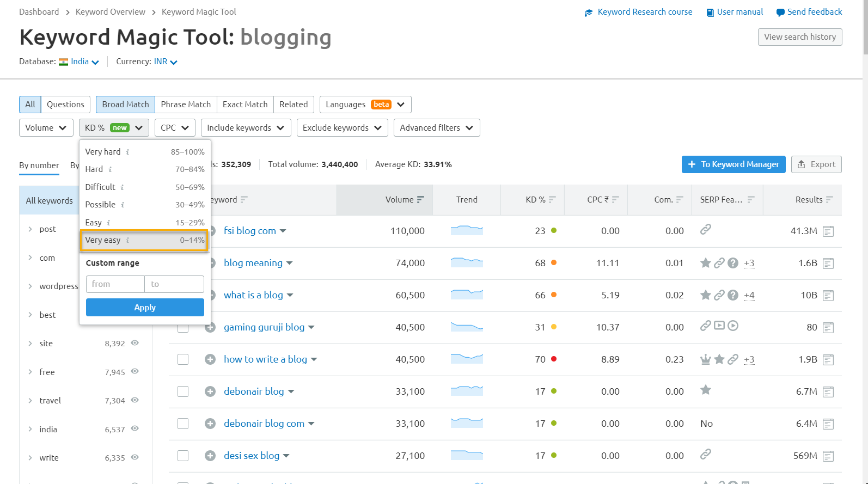Select the Phrase Match tab
The height and width of the screenshot is (484, 868).
pyautogui.click(x=186, y=105)
